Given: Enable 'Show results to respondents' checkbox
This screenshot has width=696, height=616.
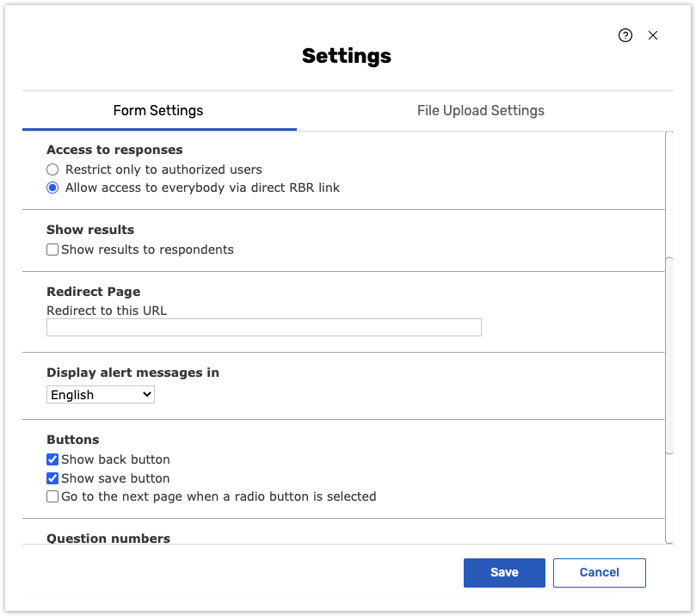Looking at the screenshot, I should [52, 249].
